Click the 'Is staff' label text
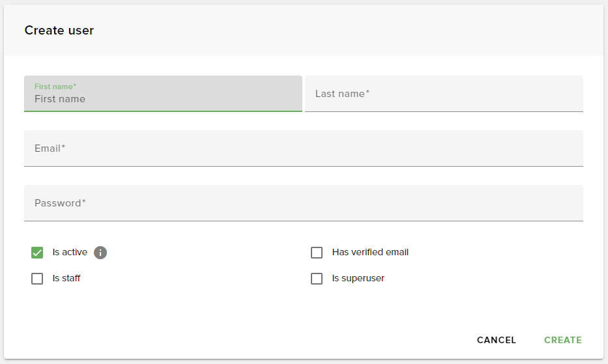Viewport: 608px width, 364px height. tap(66, 278)
